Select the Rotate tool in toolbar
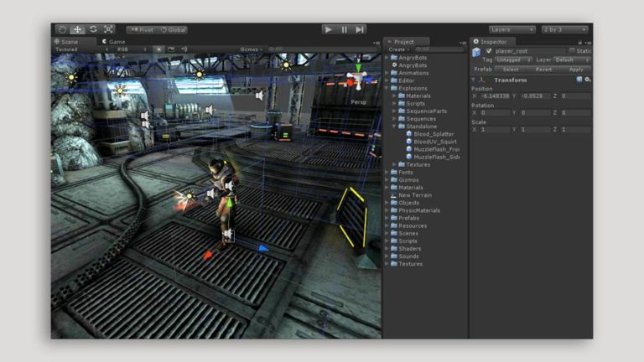Viewport: 644px width, 362px height. point(93,29)
